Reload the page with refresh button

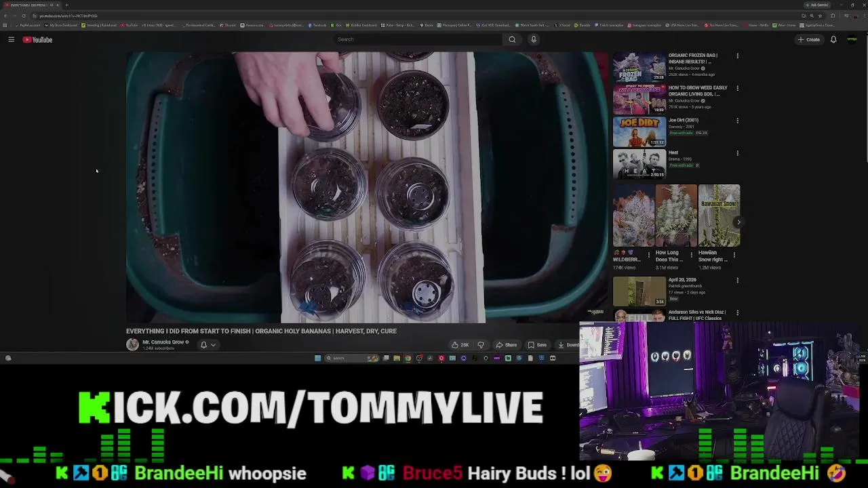pos(24,16)
